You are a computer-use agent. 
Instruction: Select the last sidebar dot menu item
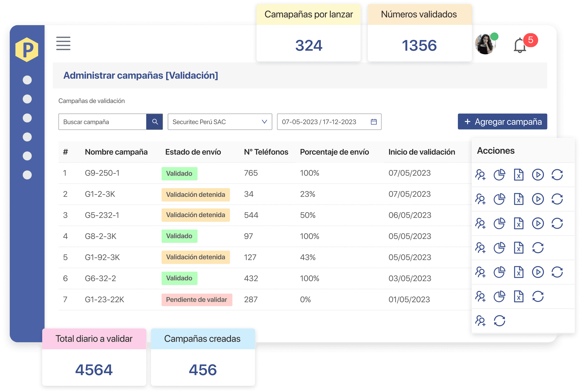coord(27,175)
